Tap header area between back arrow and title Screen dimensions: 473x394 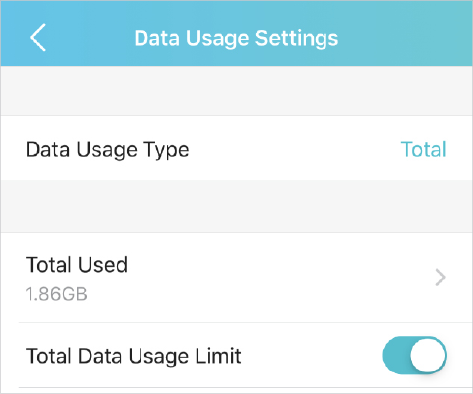pos(90,38)
